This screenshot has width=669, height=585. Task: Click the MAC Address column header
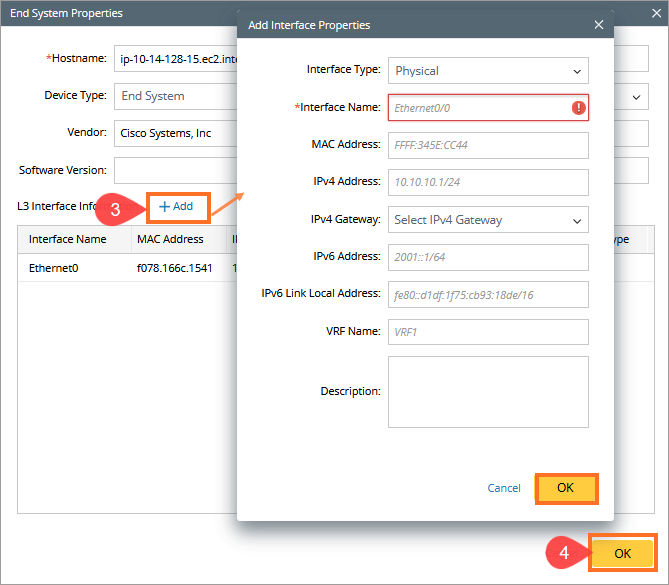pyautogui.click(x=171, y=240)
